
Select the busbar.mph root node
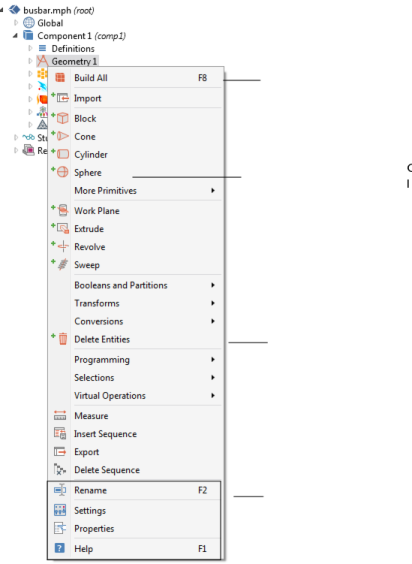[x=58, y=10]
